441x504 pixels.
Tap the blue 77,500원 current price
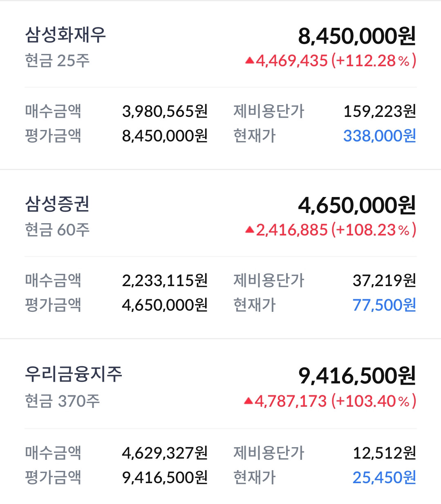384,305
